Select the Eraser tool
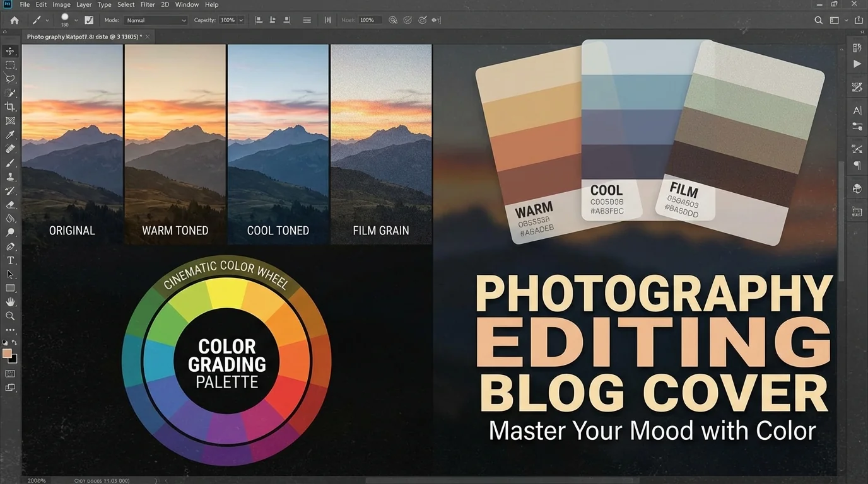The width and height of the screenshot is (868, 484). pyautogui.click(x=10, y=205)
